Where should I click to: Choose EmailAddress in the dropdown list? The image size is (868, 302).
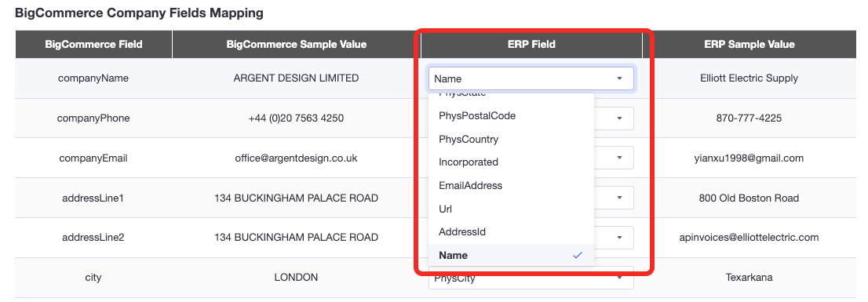pyautogui.click(x=511, y=186)
